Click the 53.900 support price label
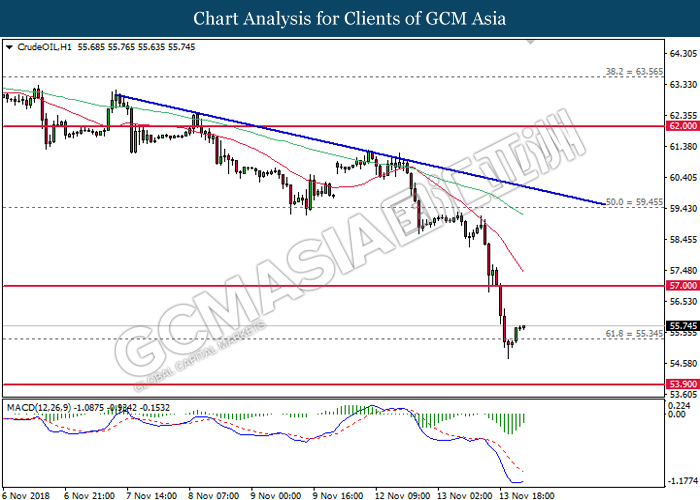700x500 pixels. [x=683, y=384]
